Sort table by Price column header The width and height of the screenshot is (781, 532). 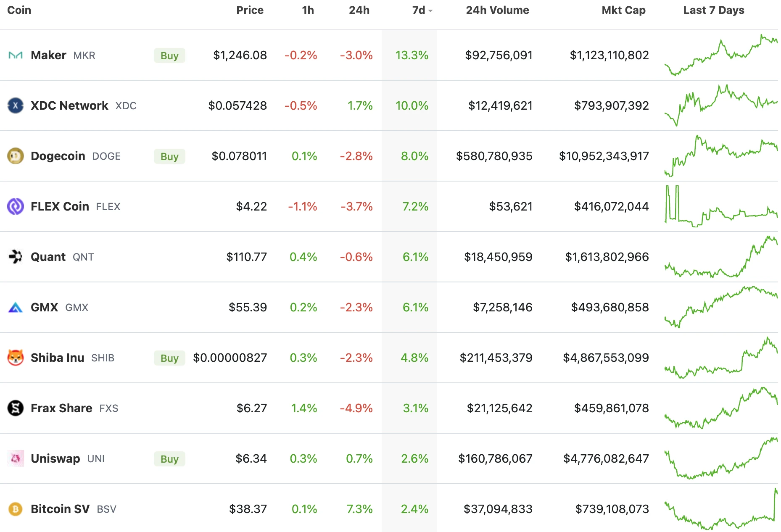(x=250, y=11)
